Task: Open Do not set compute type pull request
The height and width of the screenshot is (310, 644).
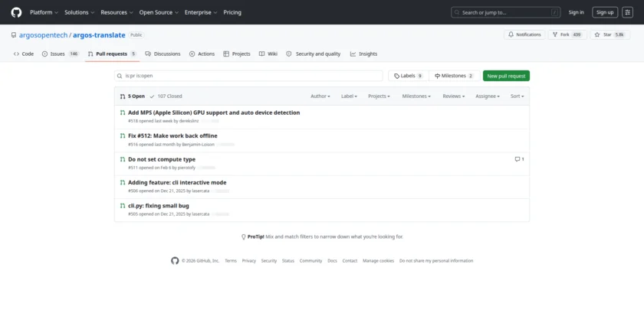Action: click(x=162, y=159)
